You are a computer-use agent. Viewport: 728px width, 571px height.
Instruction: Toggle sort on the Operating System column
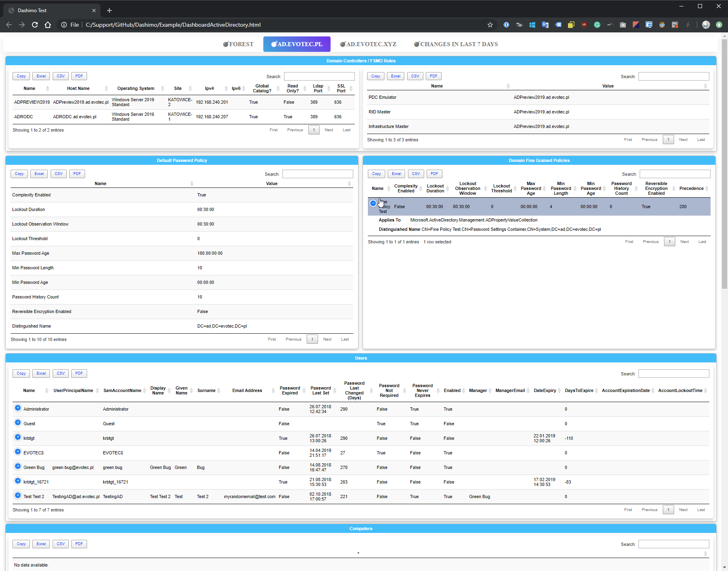(x=136, y=88)
